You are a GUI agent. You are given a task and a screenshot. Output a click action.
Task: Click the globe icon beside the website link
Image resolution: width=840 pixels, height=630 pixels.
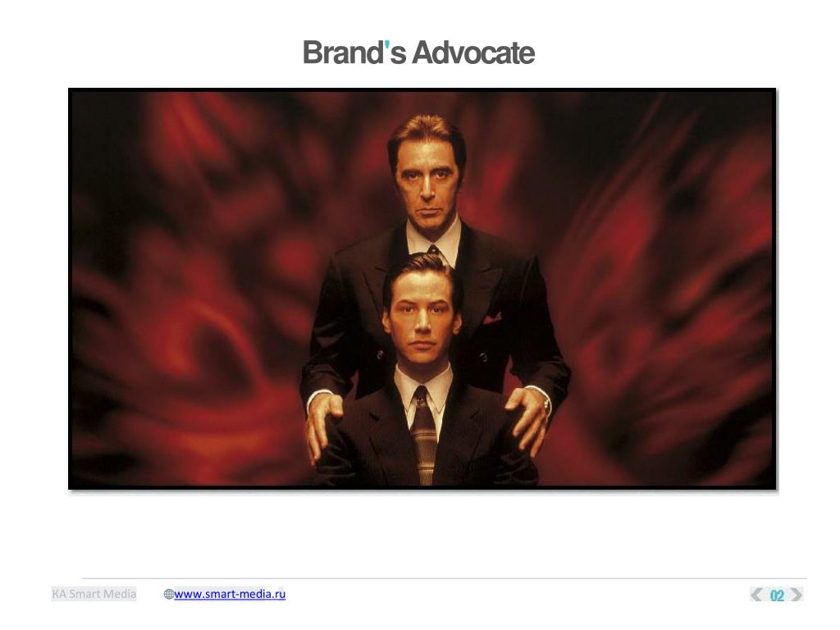(168, 594)
